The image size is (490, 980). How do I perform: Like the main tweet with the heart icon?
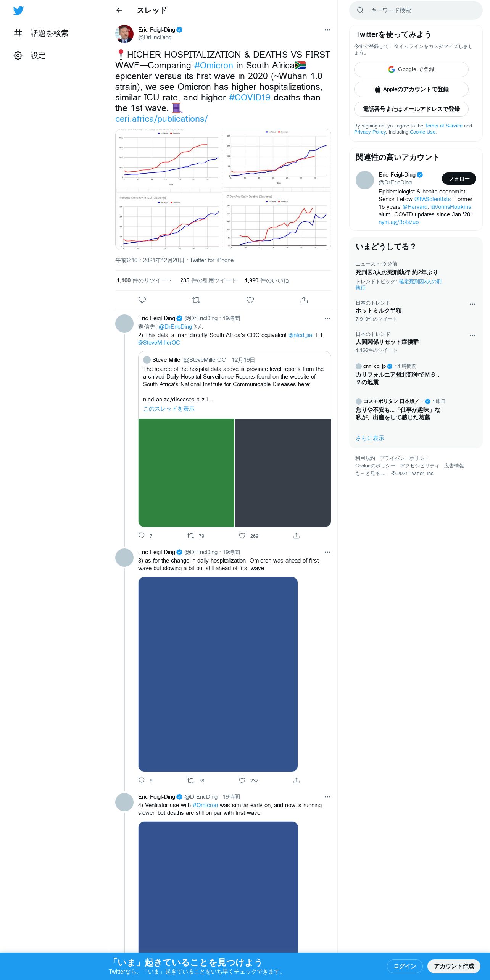click(x=250, y=300)
